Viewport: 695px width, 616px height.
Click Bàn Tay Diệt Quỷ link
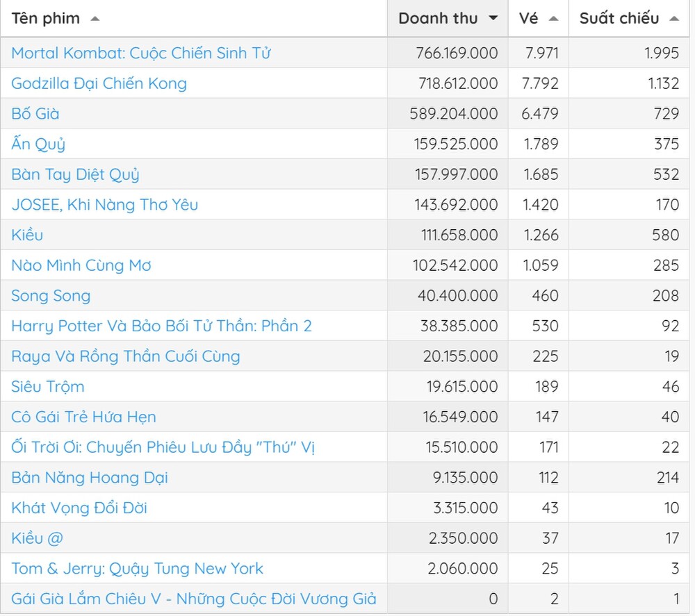click(75, 174)
